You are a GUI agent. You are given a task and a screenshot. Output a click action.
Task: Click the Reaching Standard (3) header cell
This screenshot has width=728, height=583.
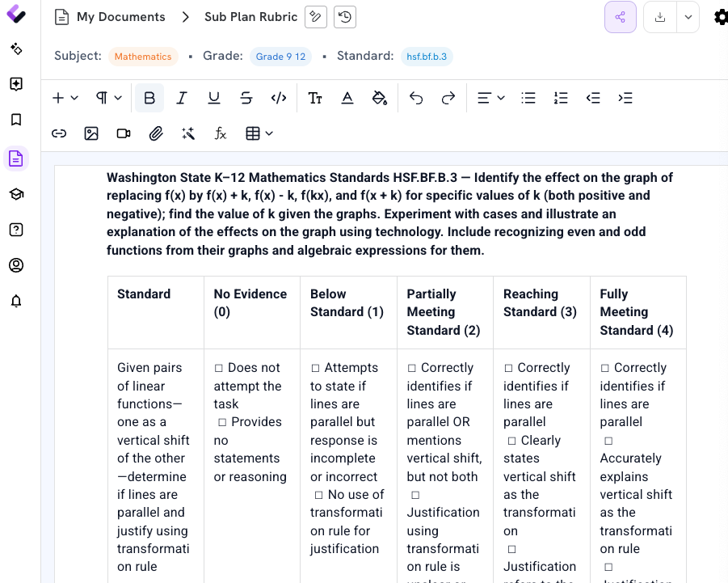[542, 313]
